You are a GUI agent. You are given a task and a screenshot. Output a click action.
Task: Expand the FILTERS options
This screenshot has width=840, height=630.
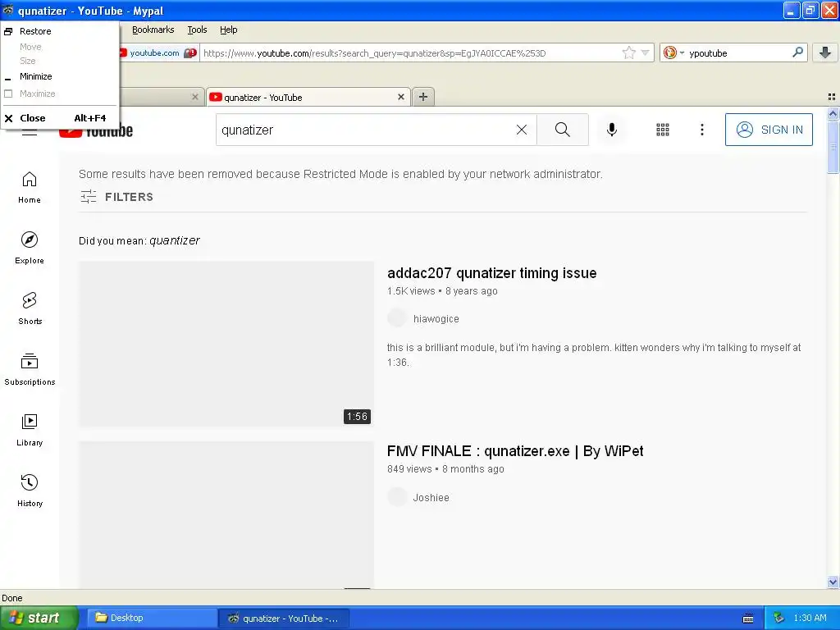pyautogui.click(x=116, y=197)
